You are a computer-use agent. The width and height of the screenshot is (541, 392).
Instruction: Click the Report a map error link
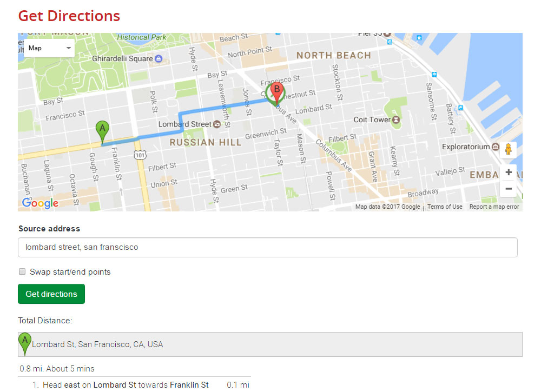(494, 207)
